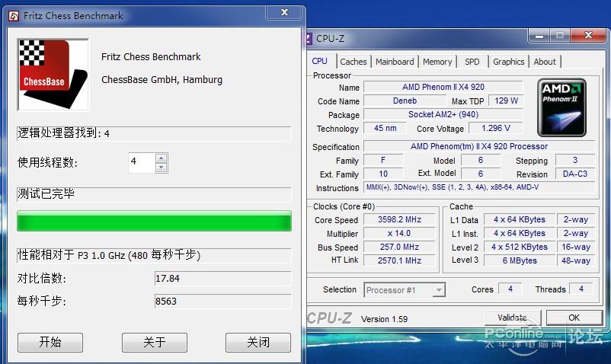Click the Bus Speed value 257.0 MHz
Screen dimensions: 611x364
(399, 247)
